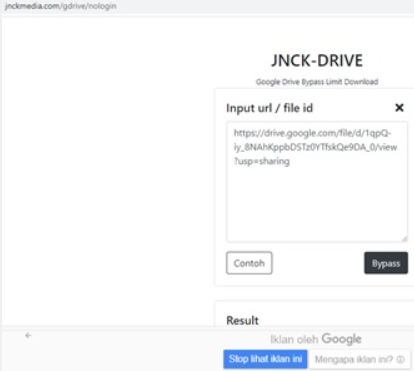
Task: Click the JNCK-DRIVE page title
Action: 317,61
